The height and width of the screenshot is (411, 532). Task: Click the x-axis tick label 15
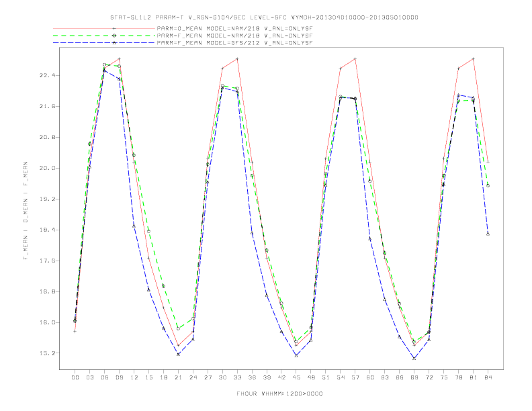pos(148,377)
